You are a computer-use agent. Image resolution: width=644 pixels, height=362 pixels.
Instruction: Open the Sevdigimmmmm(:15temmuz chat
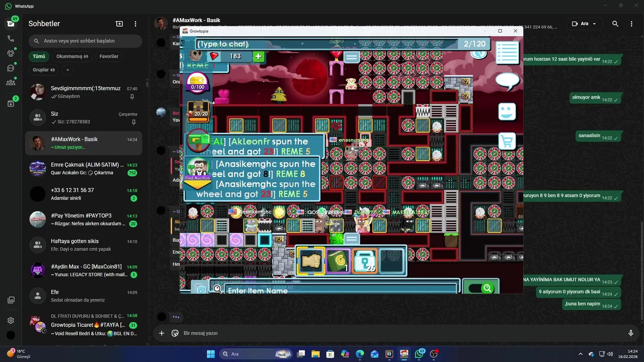point(84,92)
